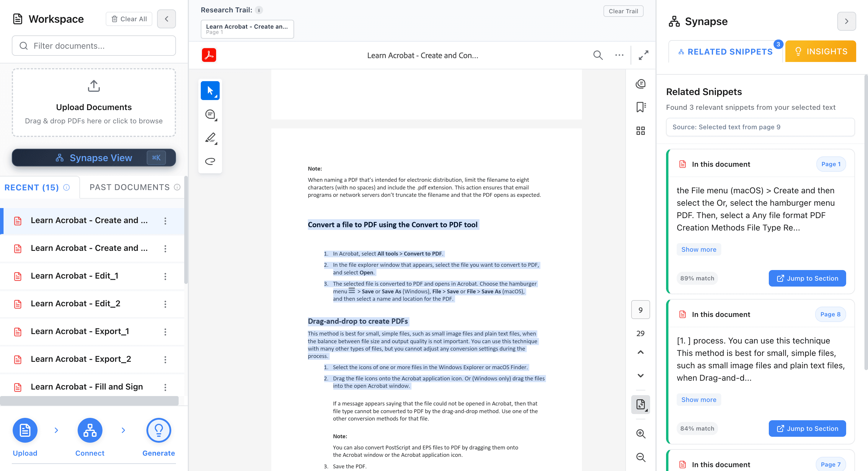Switch to the Recent (15) tab
This screenshot has height=471, width=868.
37,187
